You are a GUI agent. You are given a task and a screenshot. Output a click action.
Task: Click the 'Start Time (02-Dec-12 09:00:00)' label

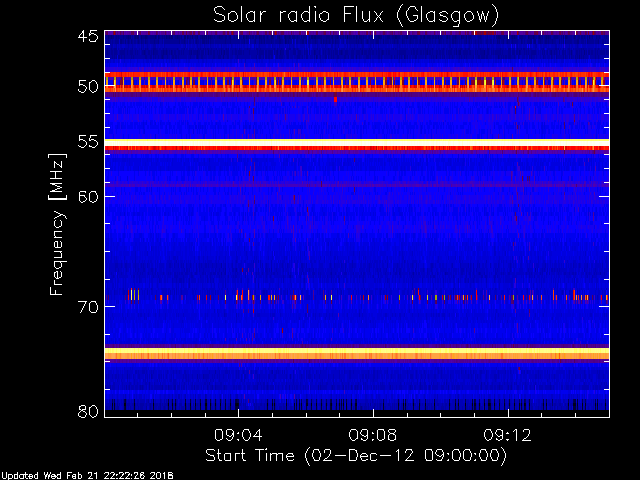(356, 456)
